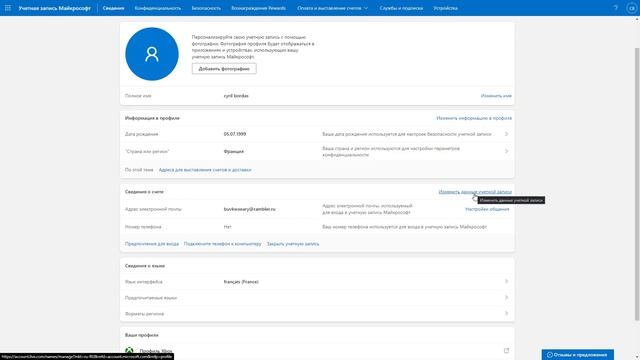
Task: Expand the Оплата и выставление счетов menu
Action: pyautogui.click(x=332, y=8)
